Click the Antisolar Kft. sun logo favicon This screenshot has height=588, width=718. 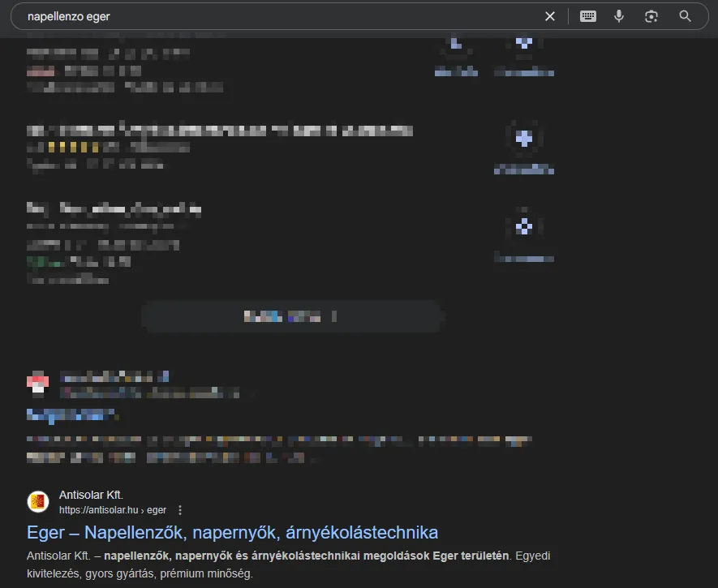[x=38, y=501]
